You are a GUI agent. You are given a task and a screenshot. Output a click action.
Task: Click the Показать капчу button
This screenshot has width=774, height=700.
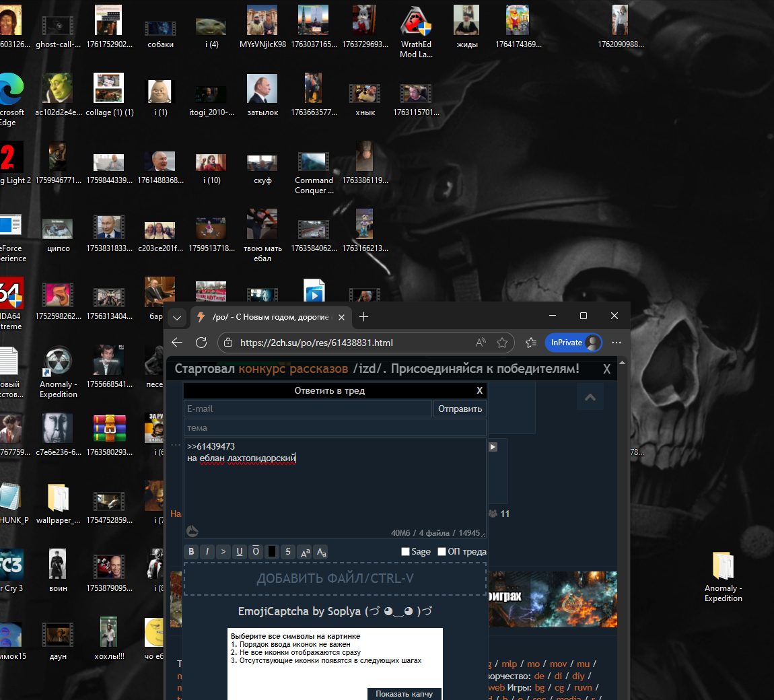[404, 693]
